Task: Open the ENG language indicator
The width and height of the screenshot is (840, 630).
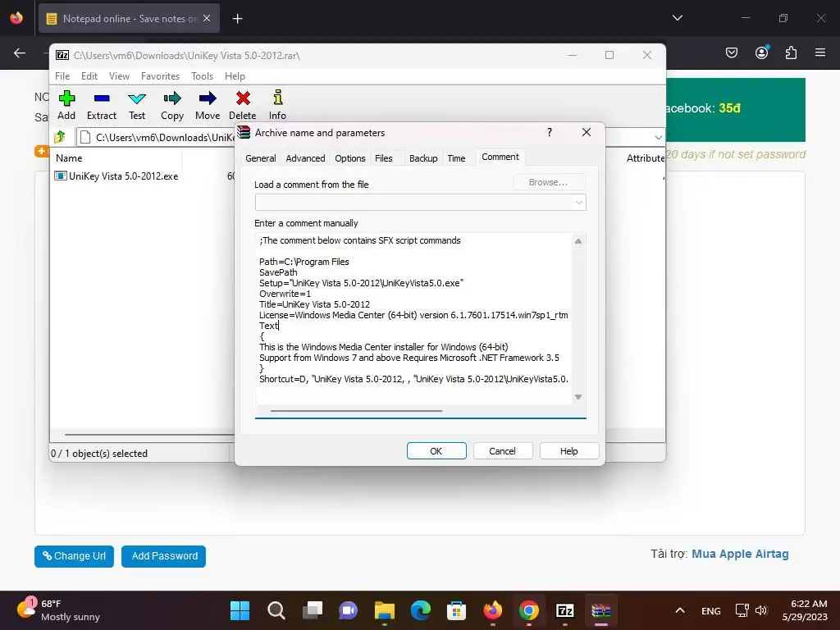Action: click(711, 611)
